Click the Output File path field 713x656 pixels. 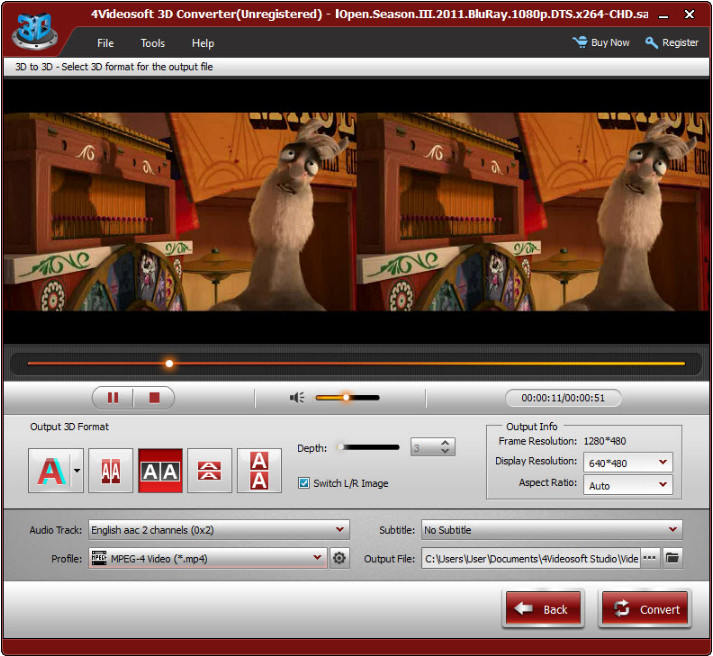[531, 558]
